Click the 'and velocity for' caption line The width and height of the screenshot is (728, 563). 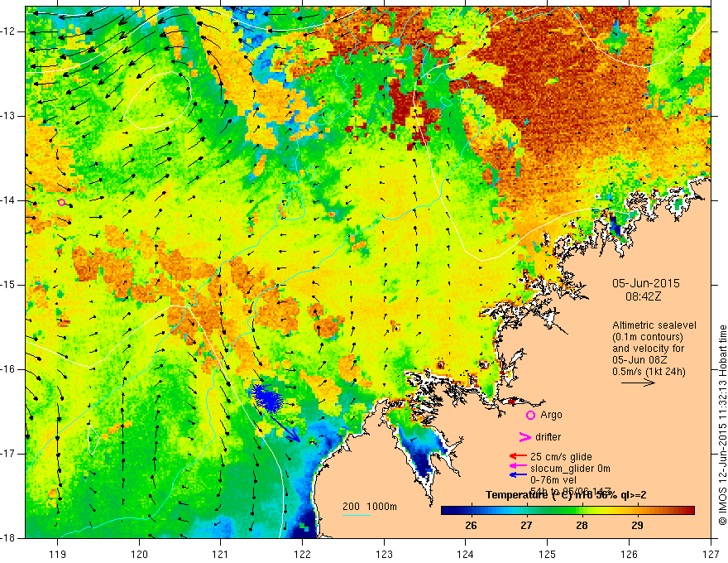648,349
